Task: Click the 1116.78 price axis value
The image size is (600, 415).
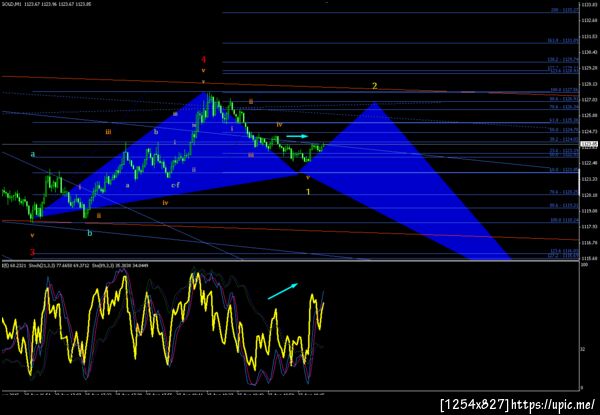Action: click(590, 242)
